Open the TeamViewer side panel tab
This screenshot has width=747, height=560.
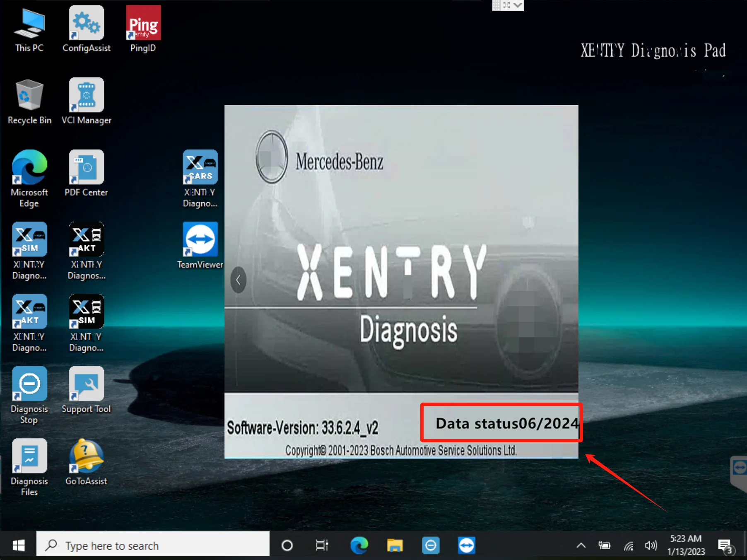tap(739, 473)
